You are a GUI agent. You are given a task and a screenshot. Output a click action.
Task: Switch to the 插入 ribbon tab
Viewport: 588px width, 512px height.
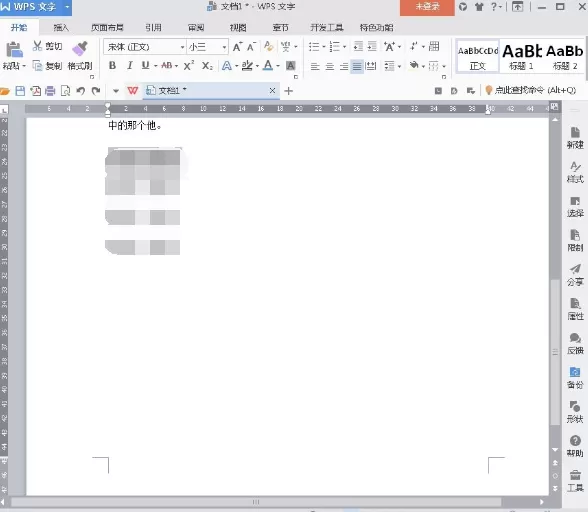61,27
